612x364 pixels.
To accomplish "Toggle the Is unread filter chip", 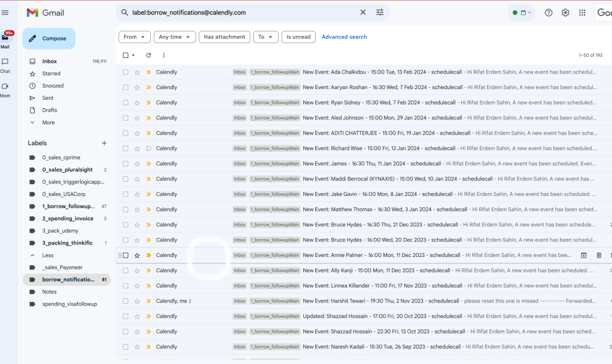I will pos(299,37).
